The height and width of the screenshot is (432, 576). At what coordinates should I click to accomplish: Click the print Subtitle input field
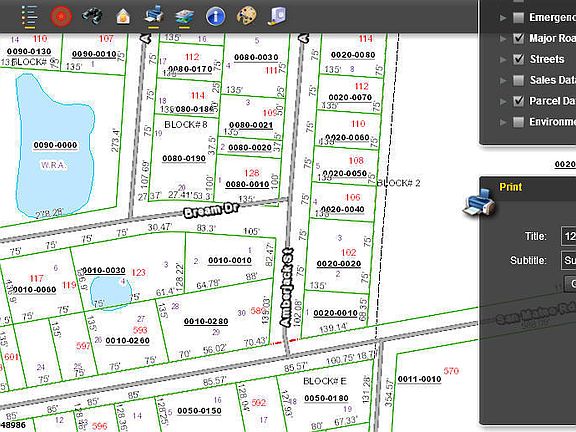569,260
